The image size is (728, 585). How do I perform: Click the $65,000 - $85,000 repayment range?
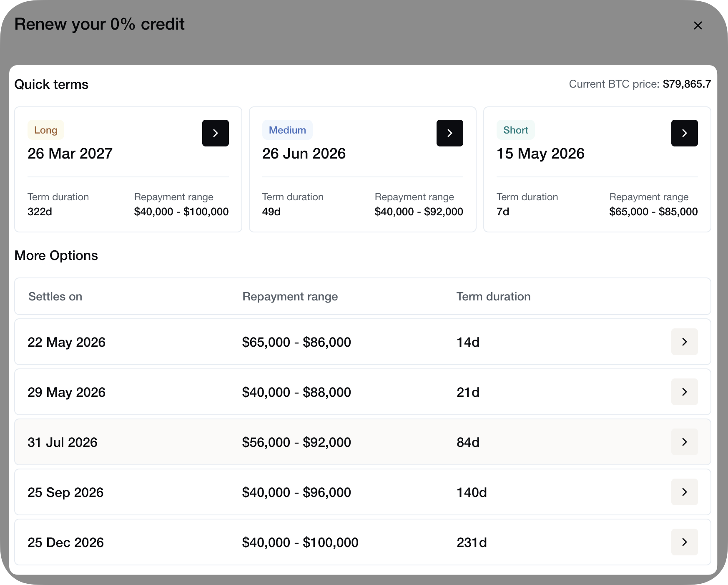653,212
